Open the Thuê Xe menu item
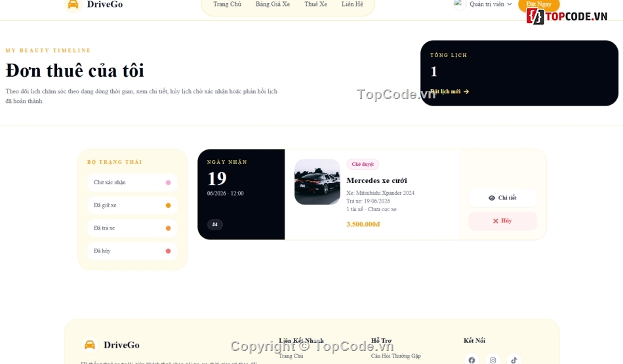Viewport: 623px width, 364px height. [316, 4]
